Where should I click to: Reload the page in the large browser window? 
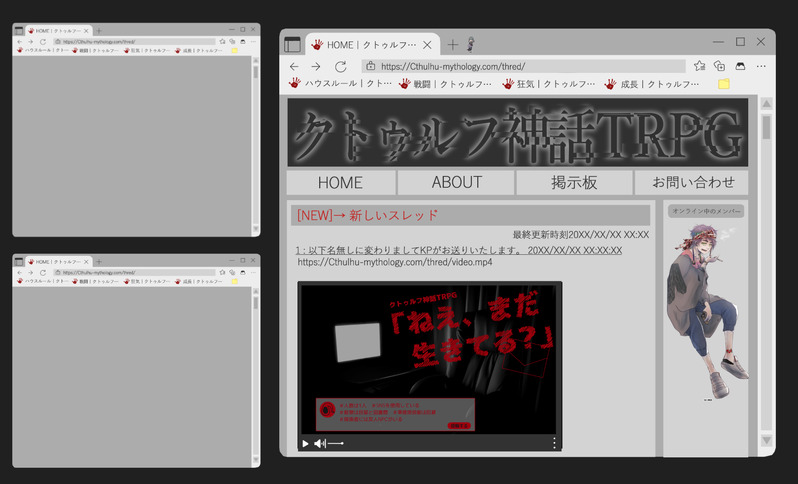point(340,67)
